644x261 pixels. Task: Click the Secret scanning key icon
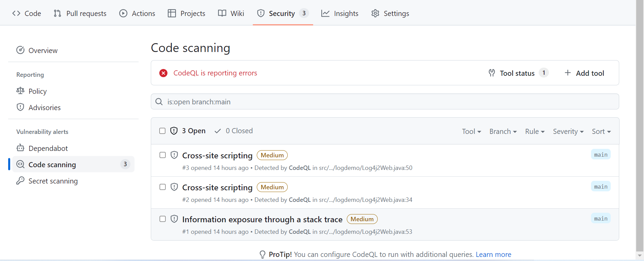(20, 180)
